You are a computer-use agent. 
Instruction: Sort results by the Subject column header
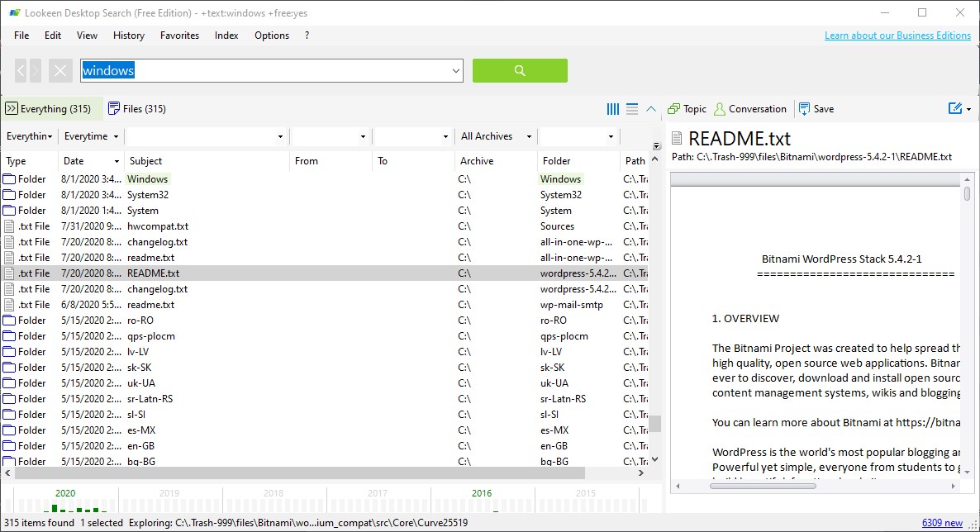click(x=207, y=160)
